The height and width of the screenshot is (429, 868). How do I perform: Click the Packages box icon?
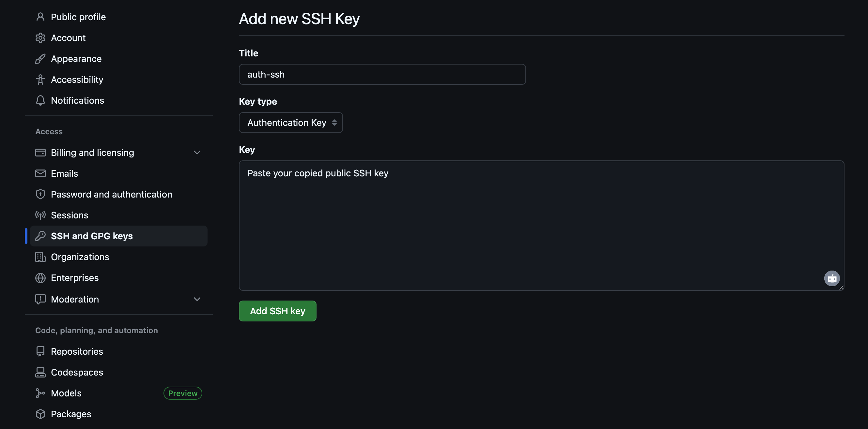click(x=40, y=414)
